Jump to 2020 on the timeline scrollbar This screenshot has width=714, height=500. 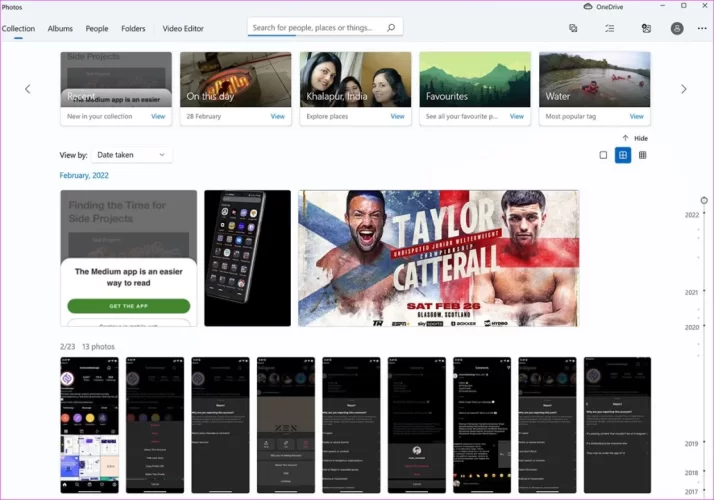691,327
